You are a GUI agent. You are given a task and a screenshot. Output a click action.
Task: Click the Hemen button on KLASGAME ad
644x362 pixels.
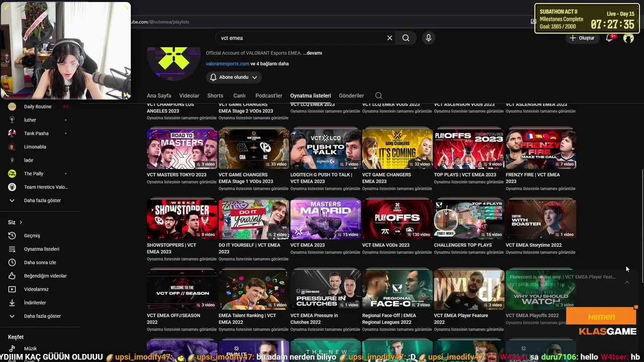601,317
